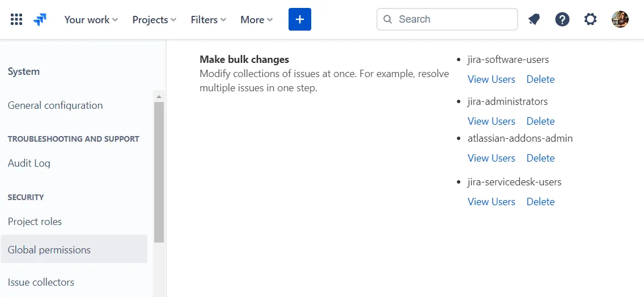Screen dimensions: 644x297
Task: Open the notifications icon
Action: coord(534,19)
